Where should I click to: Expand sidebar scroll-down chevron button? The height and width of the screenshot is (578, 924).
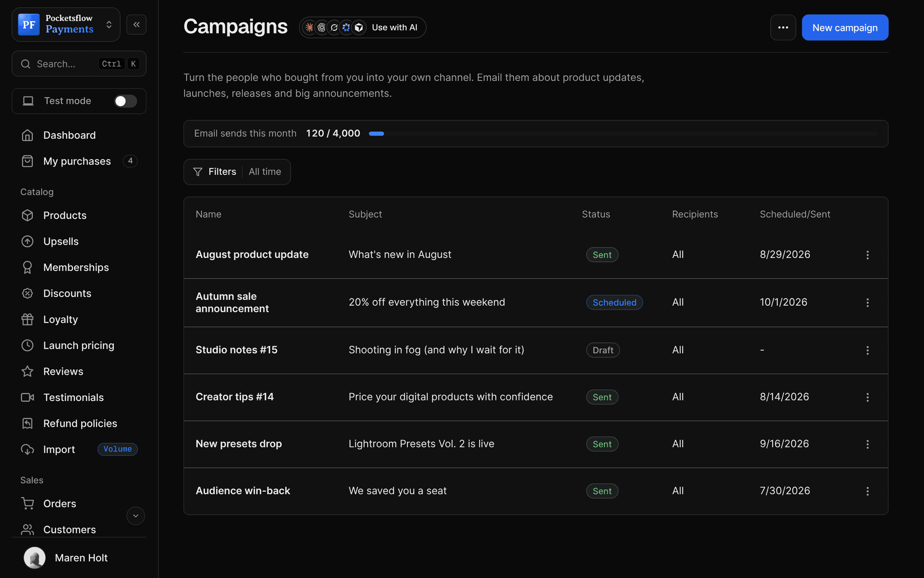coord(135,516)
